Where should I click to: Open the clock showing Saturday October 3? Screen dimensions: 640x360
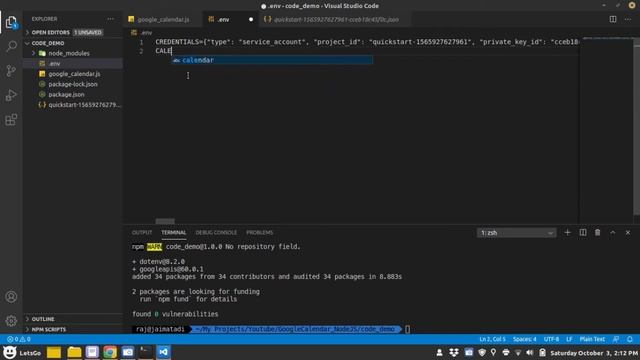593,353
